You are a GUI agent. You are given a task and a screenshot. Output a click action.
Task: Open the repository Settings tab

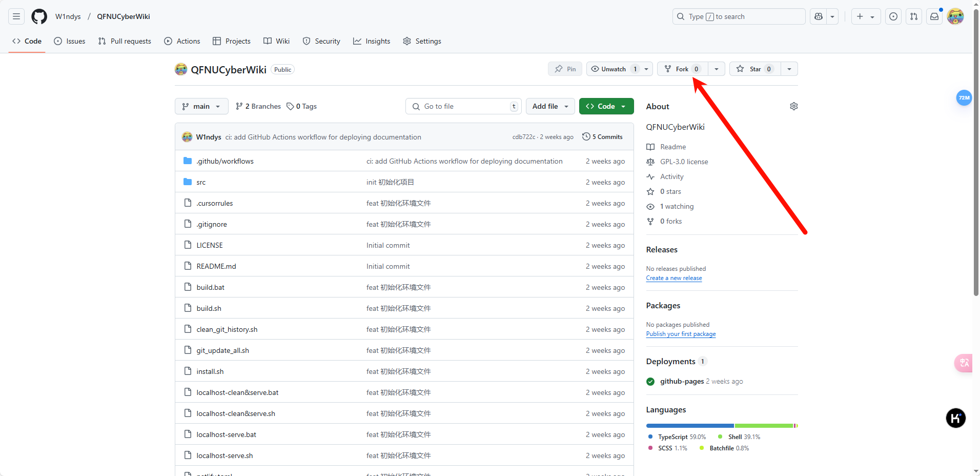422,41
